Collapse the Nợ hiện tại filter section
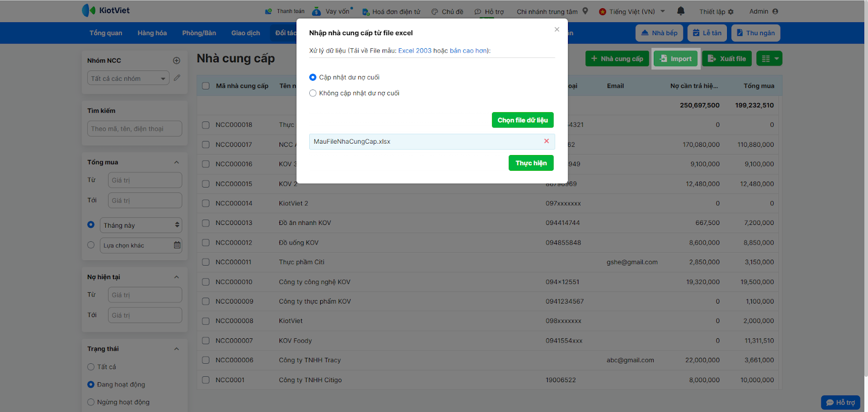Screen dimensions: 868x412 pos(176,277)
